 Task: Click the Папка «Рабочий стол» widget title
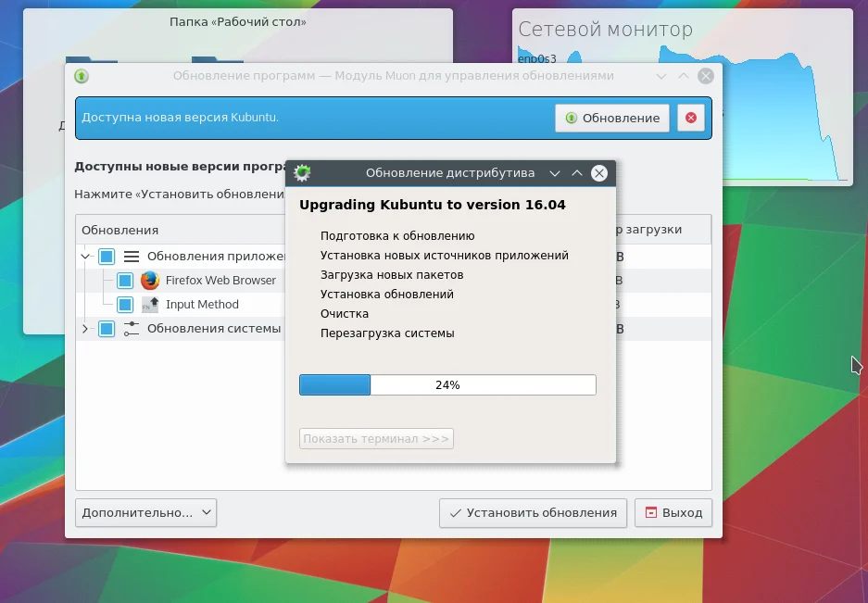pos(238,22)
